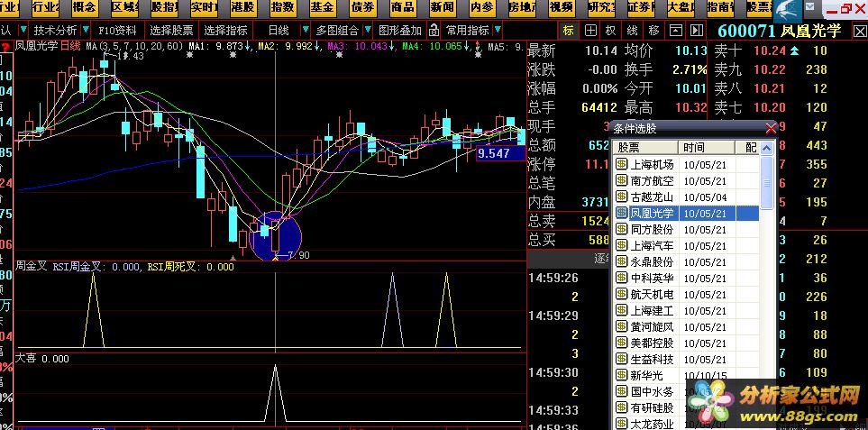Click the 日线 period button
The height and width of the screenshot is (430, 868).
[x=279, y=30]
